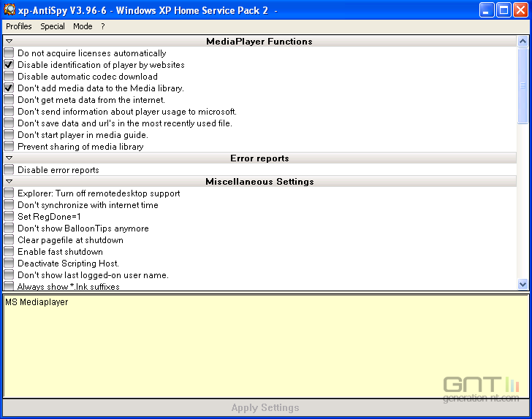Enable Don't show last logged-on user name

click(9, 275)
